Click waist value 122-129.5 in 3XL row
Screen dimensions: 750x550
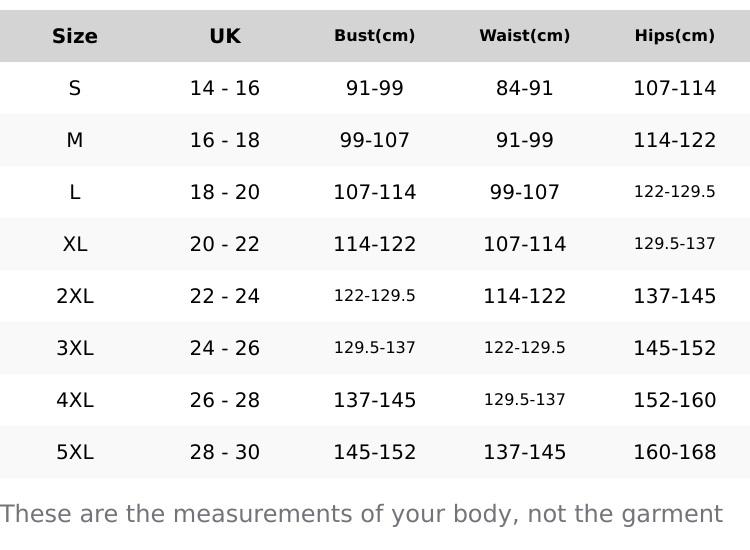525,348
